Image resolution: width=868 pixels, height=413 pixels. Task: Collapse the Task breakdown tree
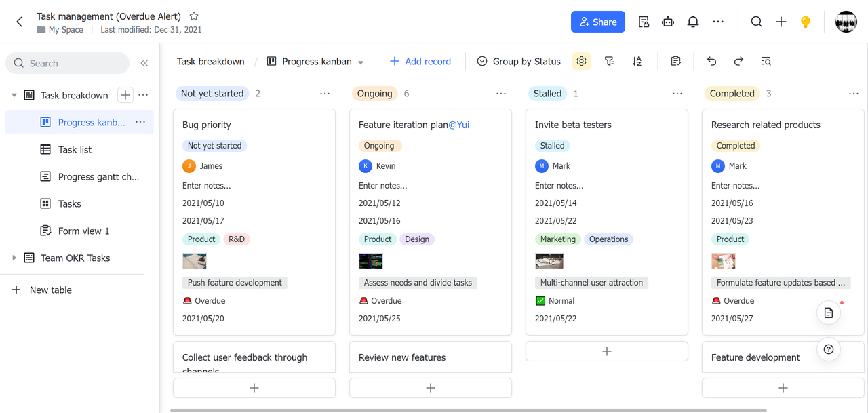14,96
